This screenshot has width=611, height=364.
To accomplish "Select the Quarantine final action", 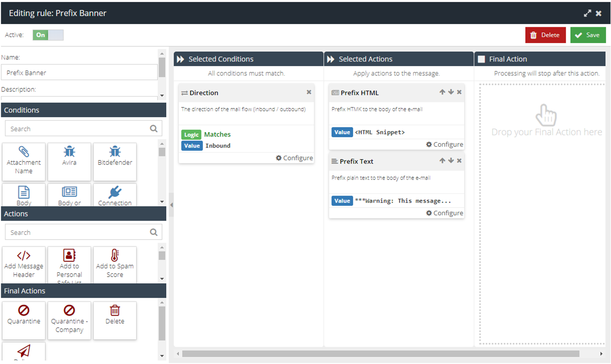I will click(24, 320).
